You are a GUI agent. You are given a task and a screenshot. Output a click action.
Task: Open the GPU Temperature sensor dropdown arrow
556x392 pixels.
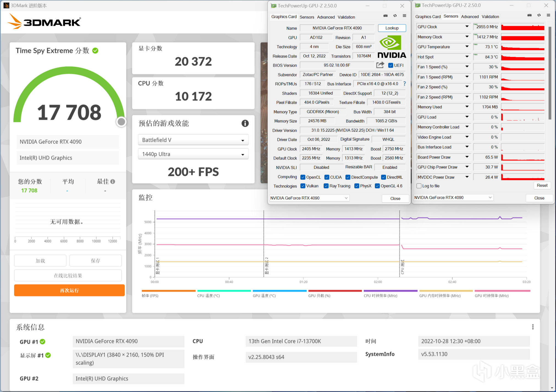tap(467, 46)
